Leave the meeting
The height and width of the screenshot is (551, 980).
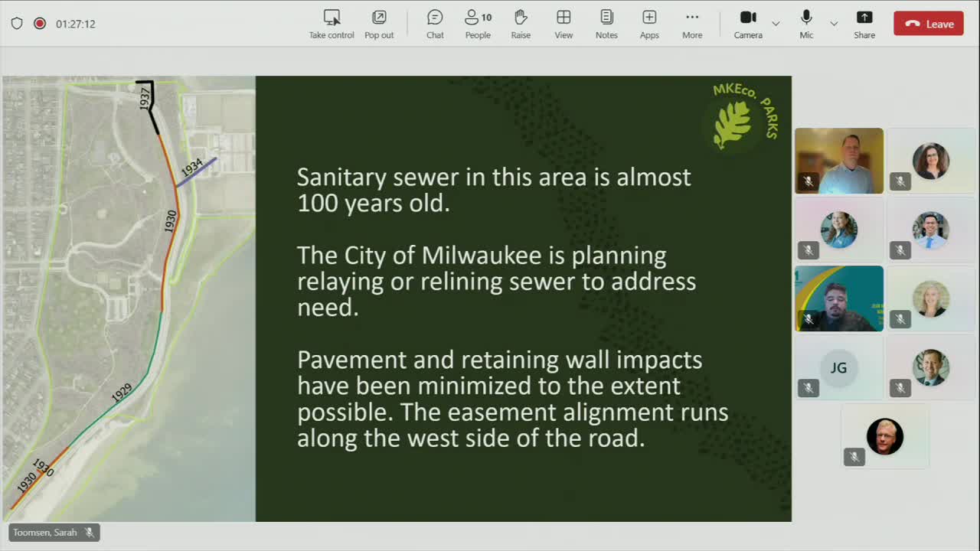tap(929, 24)
